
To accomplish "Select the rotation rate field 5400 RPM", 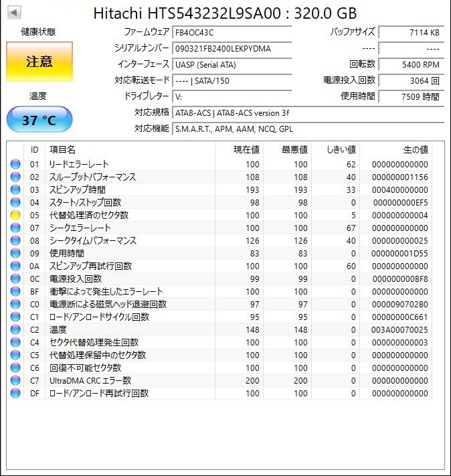I will click(412, 65).
